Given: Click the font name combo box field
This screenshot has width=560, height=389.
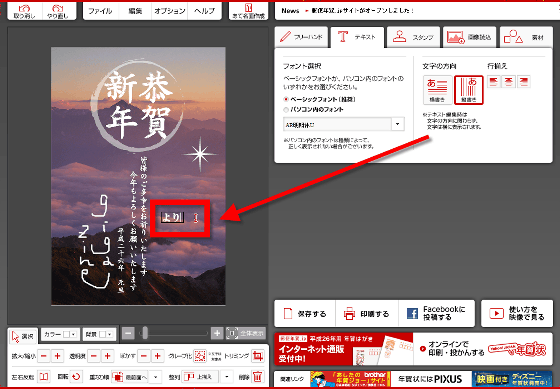Looking at the screenshot, I should point(338,124).
